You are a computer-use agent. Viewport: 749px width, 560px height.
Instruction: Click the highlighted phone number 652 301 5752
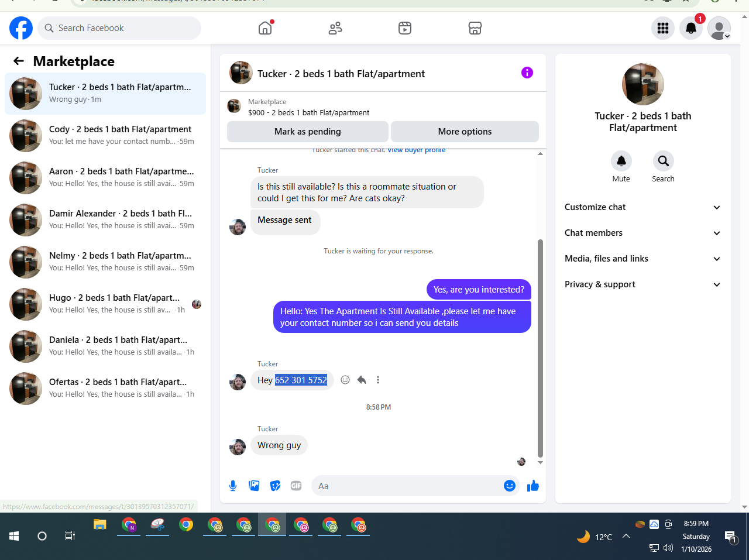coord(301,380)
